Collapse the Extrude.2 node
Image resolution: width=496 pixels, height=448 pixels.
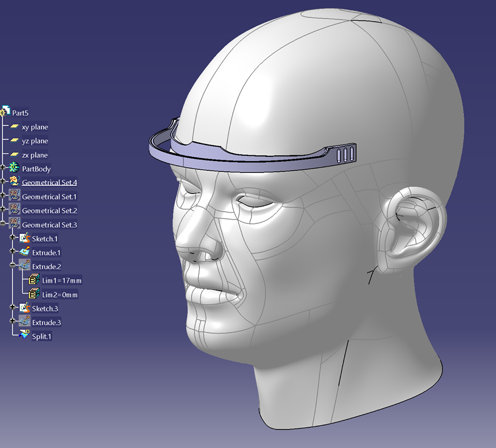(12, 265)
